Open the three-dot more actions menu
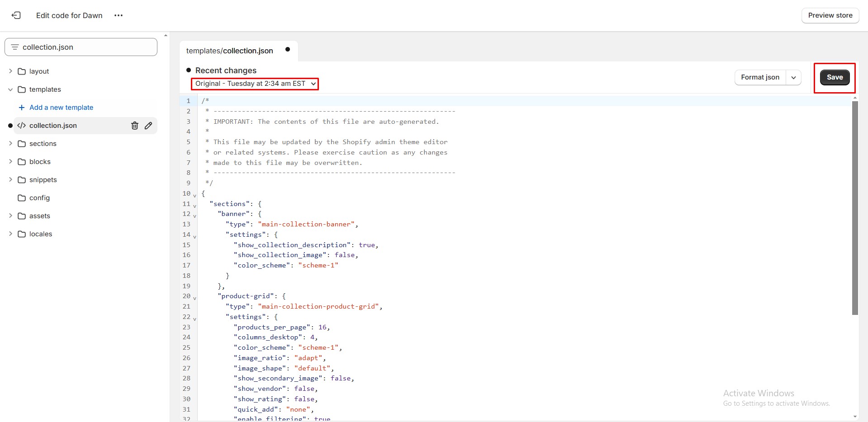868x422 pixels. (x=119, y=15)
